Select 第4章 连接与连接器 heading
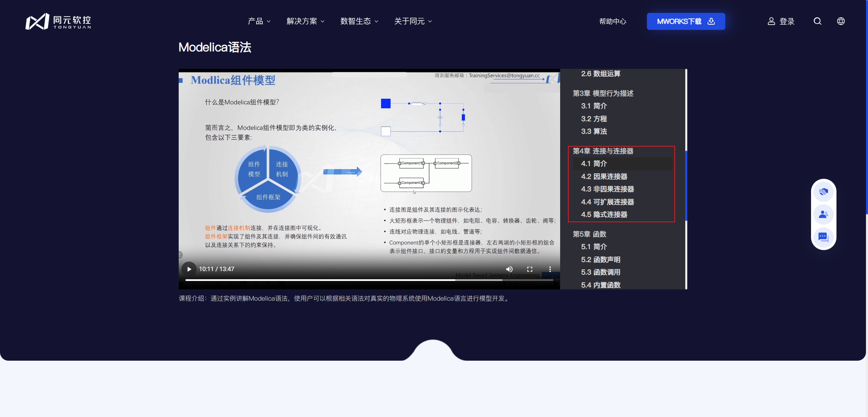 (x=603, y=151)
